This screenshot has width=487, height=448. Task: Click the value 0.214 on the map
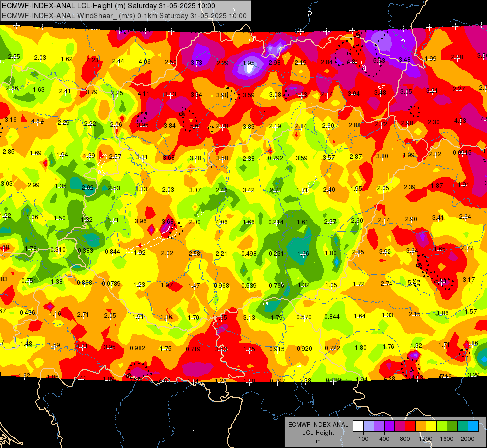pos(276,222)
